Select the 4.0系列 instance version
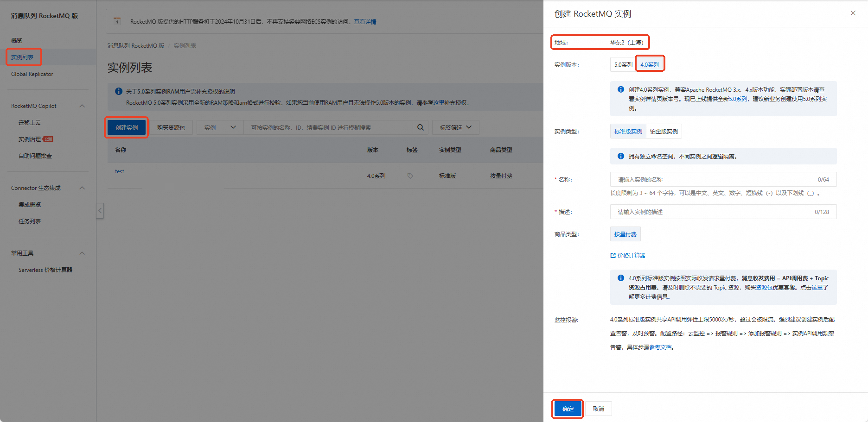 coord(650,64)
